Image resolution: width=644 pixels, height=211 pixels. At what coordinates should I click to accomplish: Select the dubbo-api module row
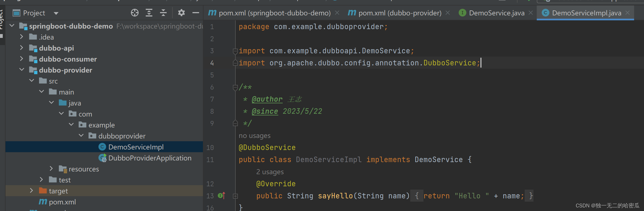pyautogui.click(x=104, y=48)
